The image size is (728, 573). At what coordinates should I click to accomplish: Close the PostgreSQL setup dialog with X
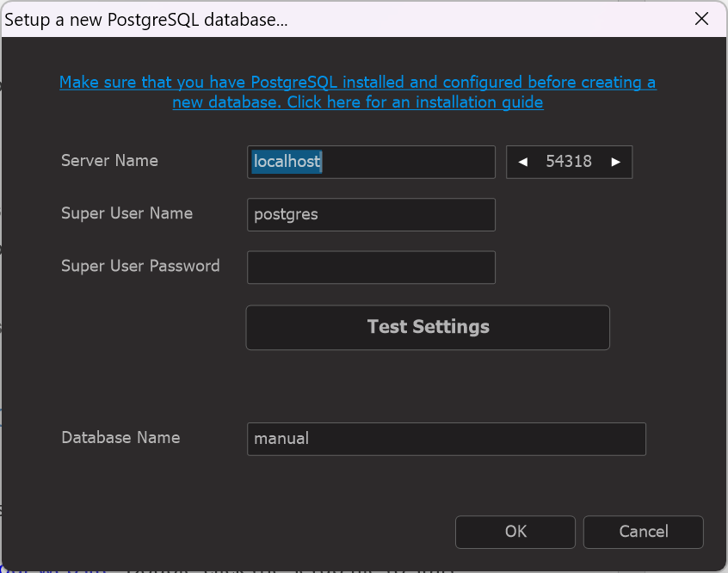(x=701, y=19)
